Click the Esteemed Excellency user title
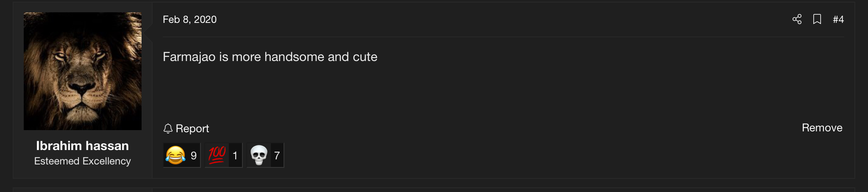The width and height of the screenshot is (868, 192). 83,161
